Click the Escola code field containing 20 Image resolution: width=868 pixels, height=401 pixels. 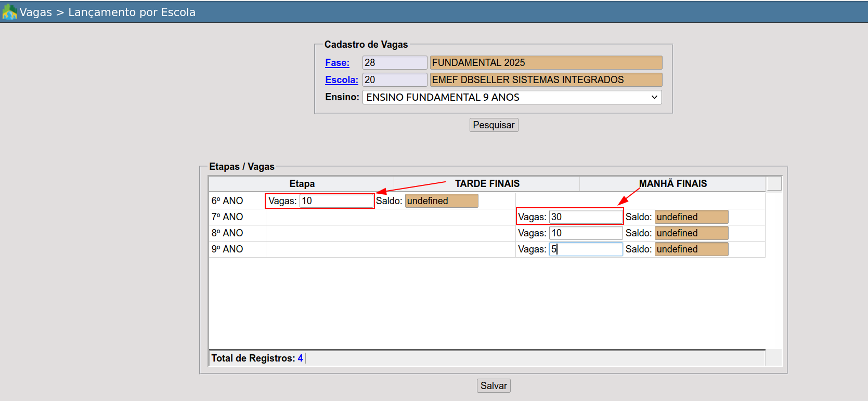point(394,80)
